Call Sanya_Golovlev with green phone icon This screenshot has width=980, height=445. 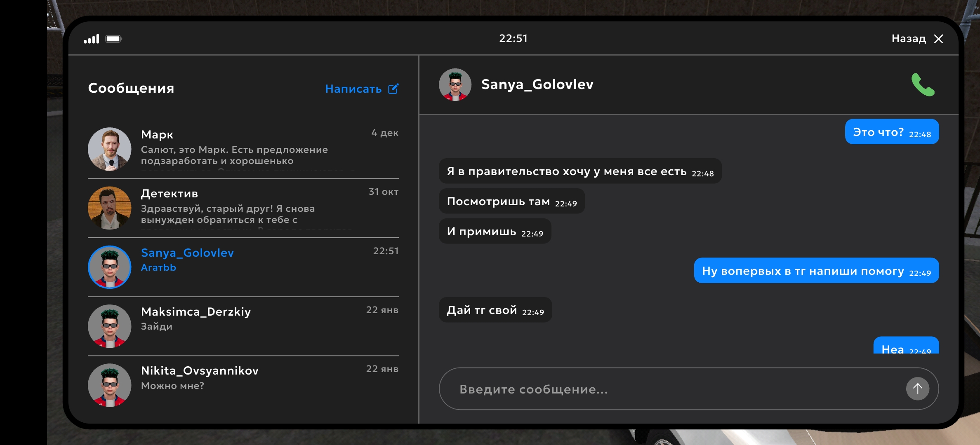tap(923, 85)
